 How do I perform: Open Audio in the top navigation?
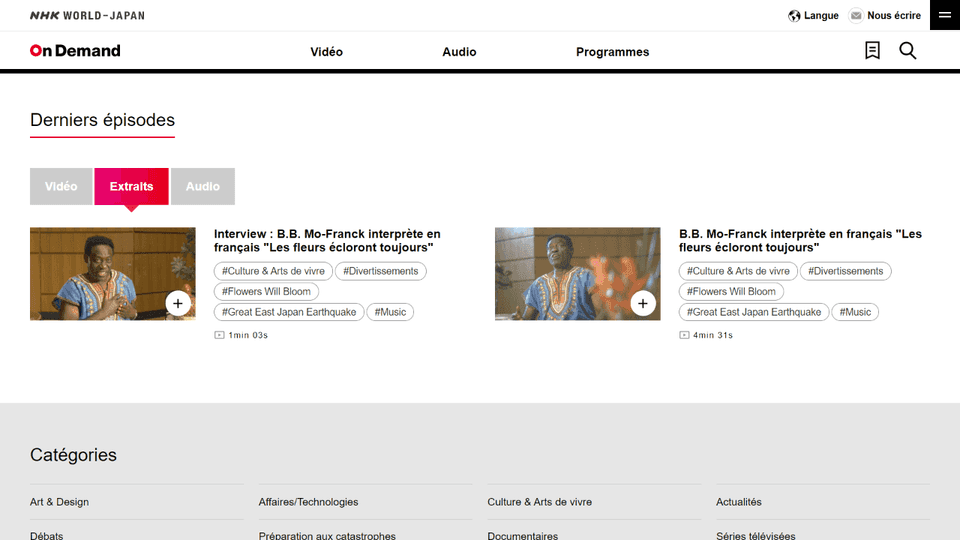click(459, 52)
